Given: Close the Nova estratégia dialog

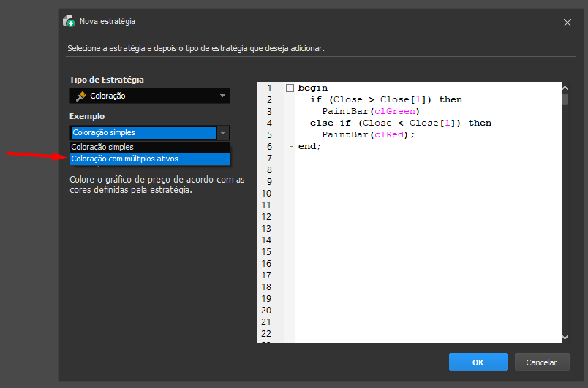Looking at the screenshot, I should (567, 23).
